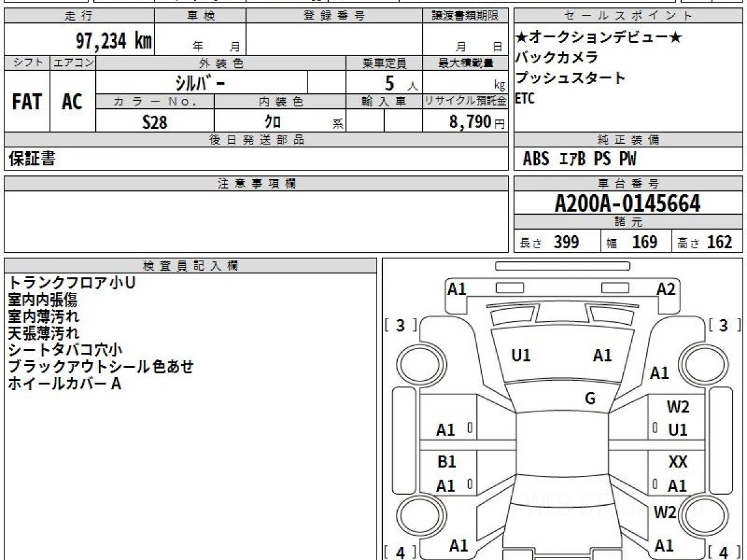The width and height of the screenshot is (747, 560).
Task: Select the color number S28
Action: tap(154, 122)
